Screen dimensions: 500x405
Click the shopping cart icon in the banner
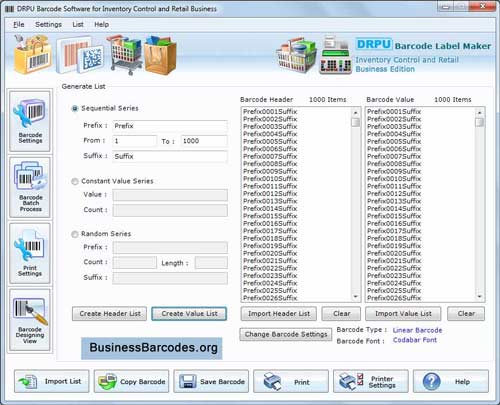tap(124, 55)
